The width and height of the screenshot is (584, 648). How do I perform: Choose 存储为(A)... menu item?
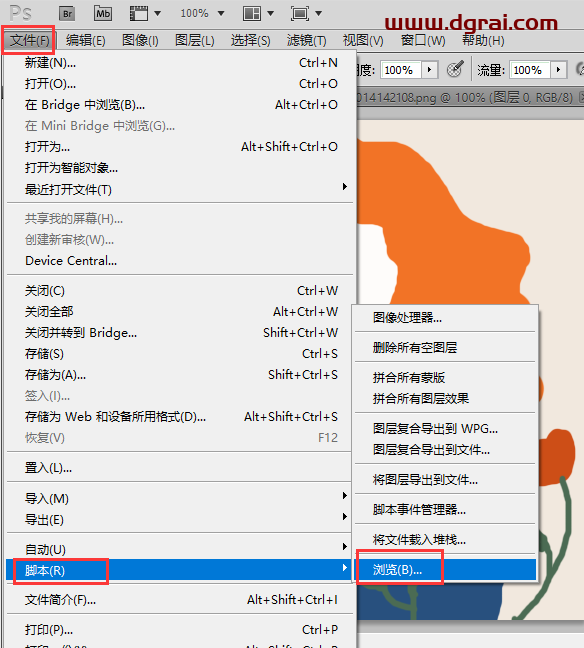point(180,375)
